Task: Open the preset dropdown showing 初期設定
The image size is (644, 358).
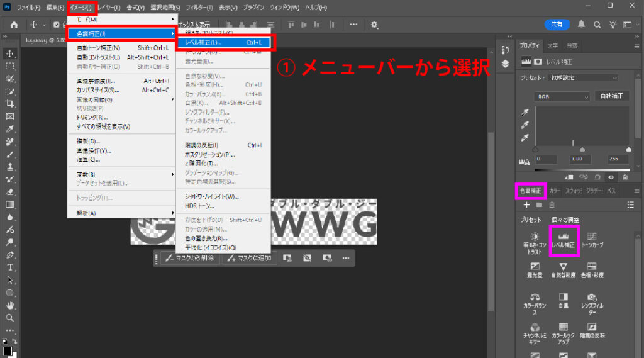Action: [581, 77]
